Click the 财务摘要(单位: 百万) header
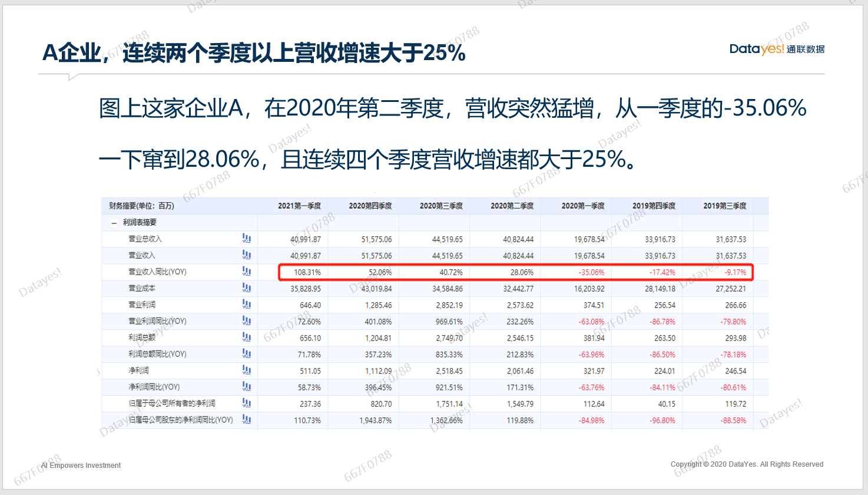The image size is (868, 495). 141,206
